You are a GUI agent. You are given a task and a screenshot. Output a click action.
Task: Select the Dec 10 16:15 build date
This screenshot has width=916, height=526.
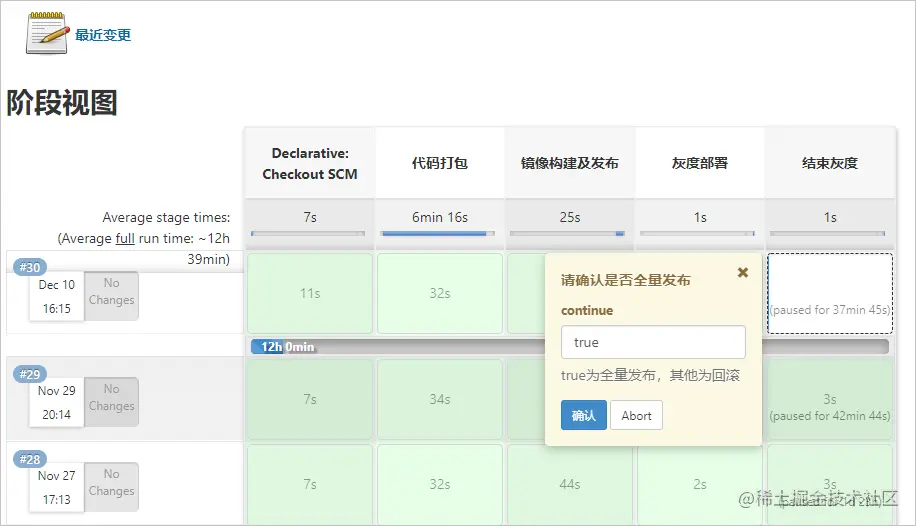pyautogui.click(x=57, y=296)
